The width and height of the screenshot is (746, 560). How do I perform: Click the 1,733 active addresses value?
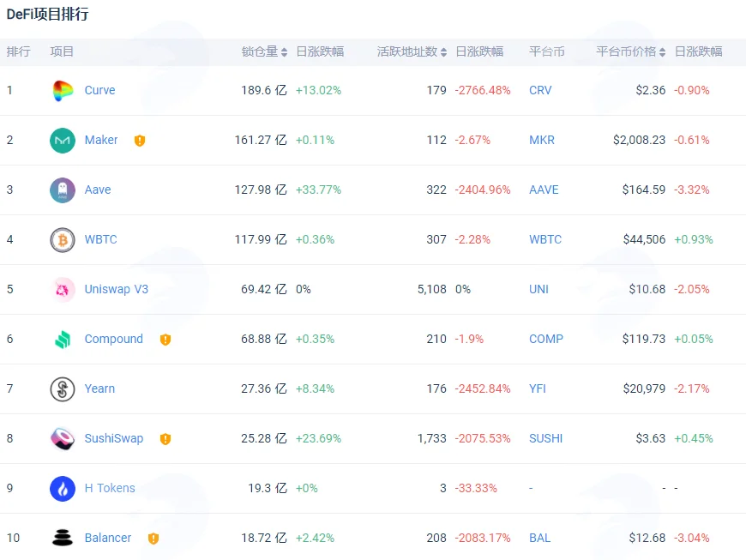(432, 438)
